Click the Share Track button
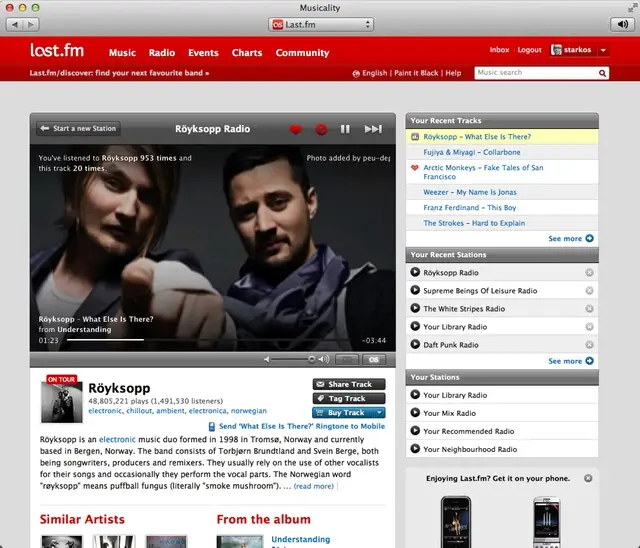This screenshot has height=548, width=640. [x=349, y=384]
